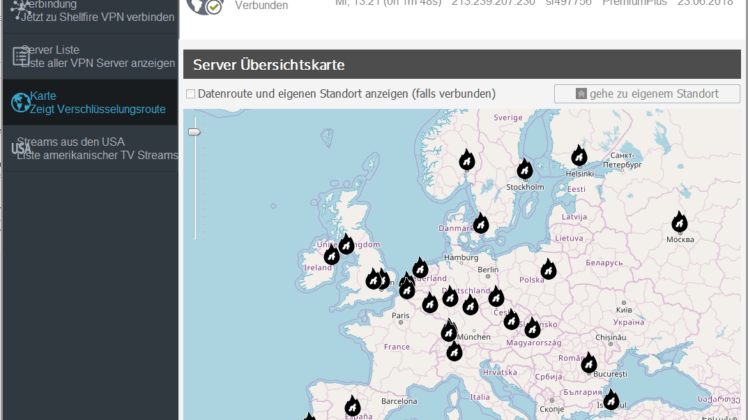This screenshot has width=748, height=420.
Task: Click the connected status globe icon
Action: [x=205, y=7]
